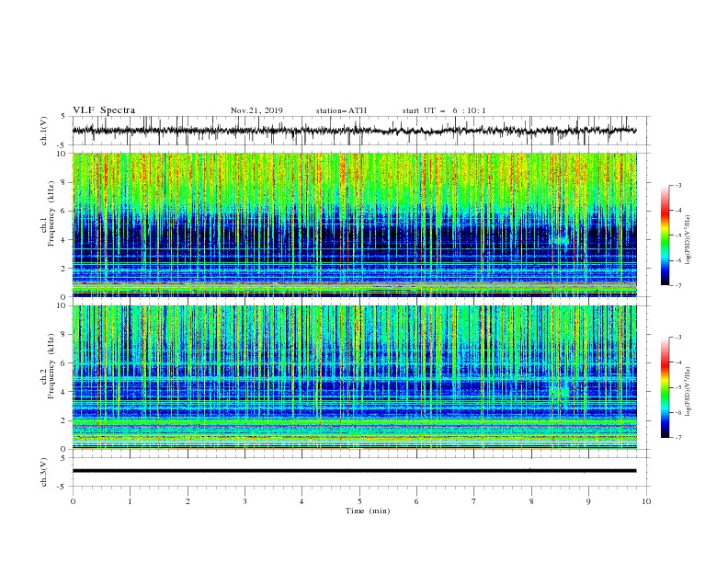This screenshot has width=728, height=563.
Task: Click time axis tick label "7"
Action: click(474, 501)
